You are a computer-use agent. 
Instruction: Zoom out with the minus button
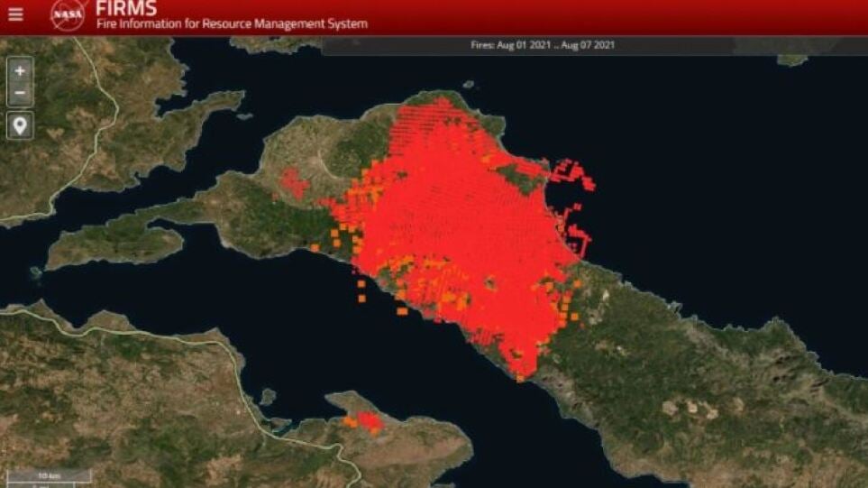pos(20,93)
